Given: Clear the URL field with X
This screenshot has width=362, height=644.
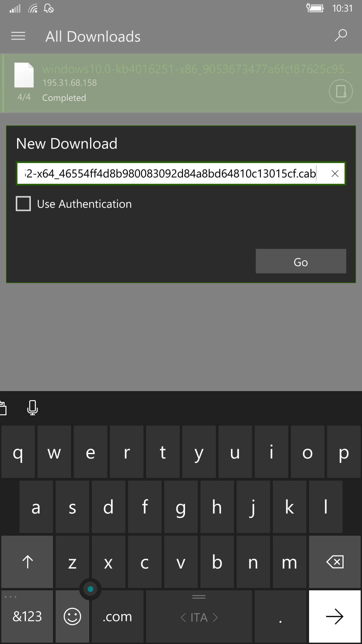Looking at the screenshot, I should (335, 173).
